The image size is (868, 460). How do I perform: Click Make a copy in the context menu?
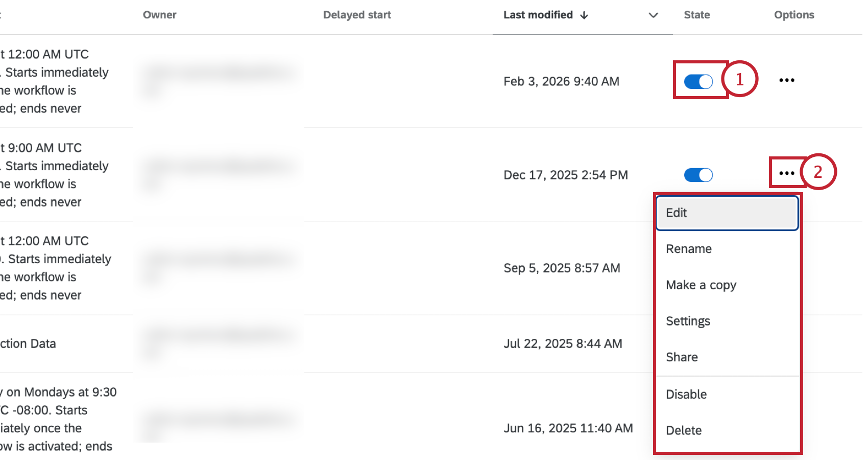coord(701,285)
